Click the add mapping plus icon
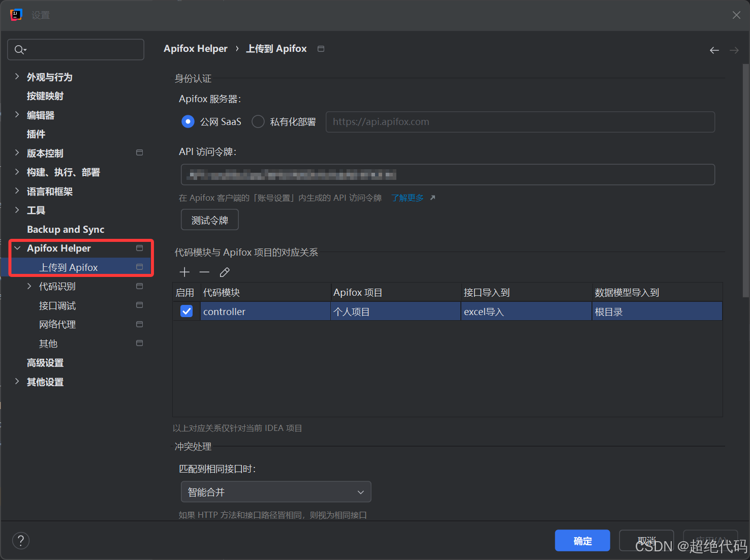The height and width of the screenshot is (560, 750). point(184,272)
